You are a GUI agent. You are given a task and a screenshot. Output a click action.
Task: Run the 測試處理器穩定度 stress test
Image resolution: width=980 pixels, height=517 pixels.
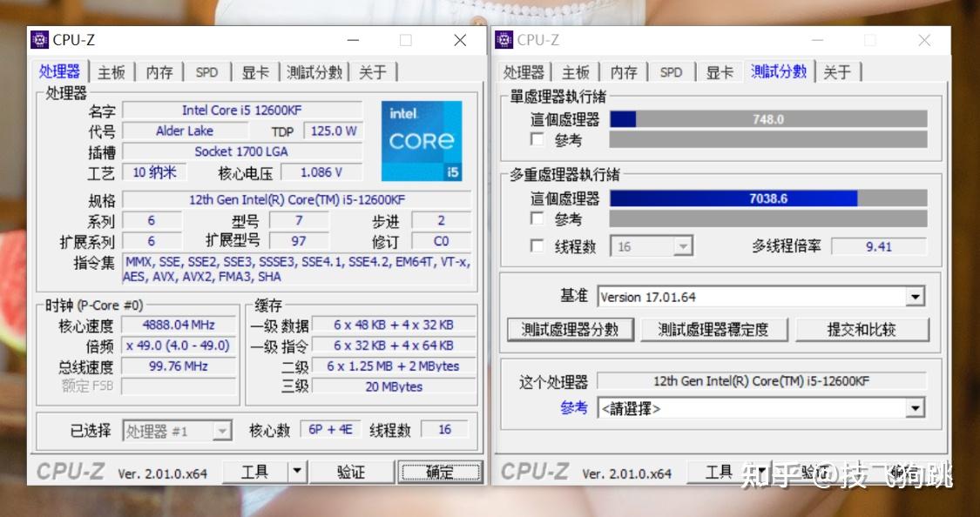click(713, 330)
